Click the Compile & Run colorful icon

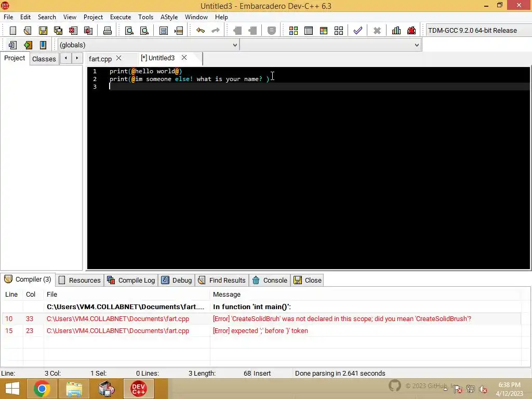pyautogui.click(x=324, y=31)
